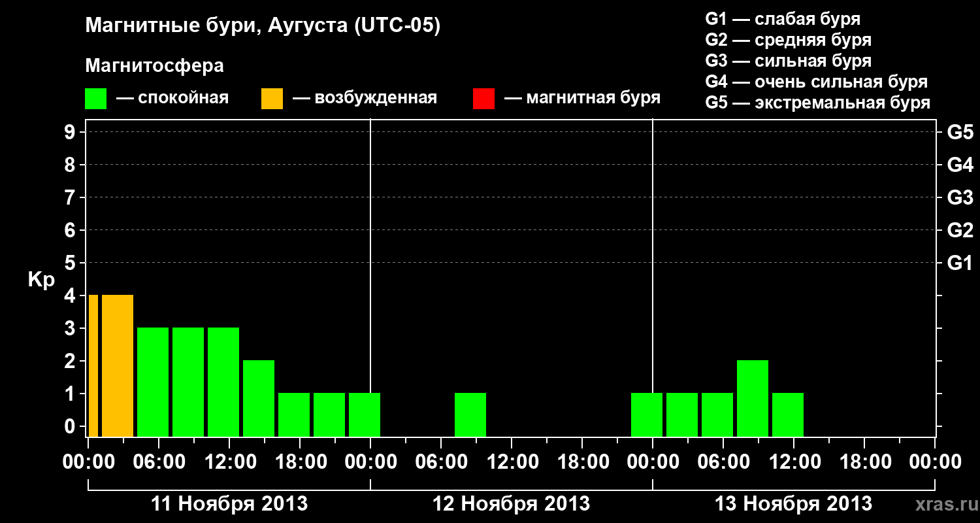
Task: Click the narrow orange bar at chart start
Action: 93,365
